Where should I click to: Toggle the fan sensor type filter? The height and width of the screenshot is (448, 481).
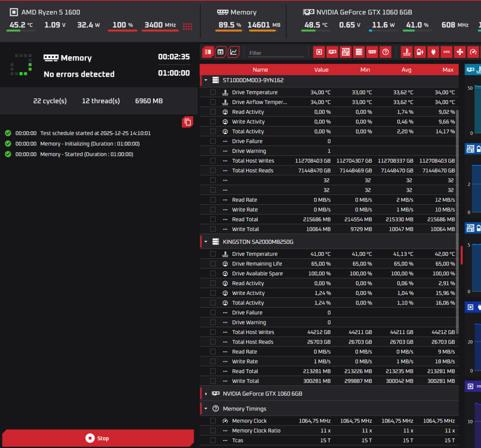(x=460, y=52)
